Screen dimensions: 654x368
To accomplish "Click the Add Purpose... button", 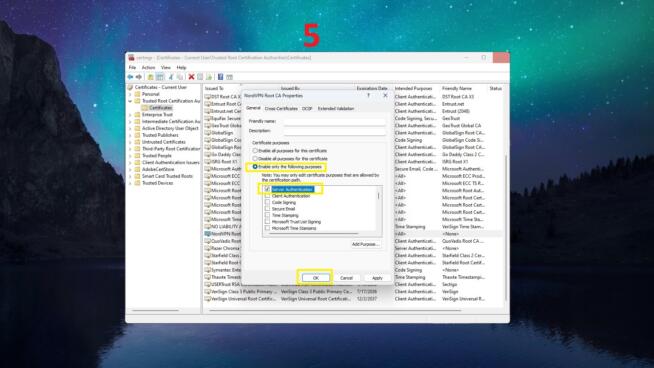I will pyautogui.click(x=365, y=244).
